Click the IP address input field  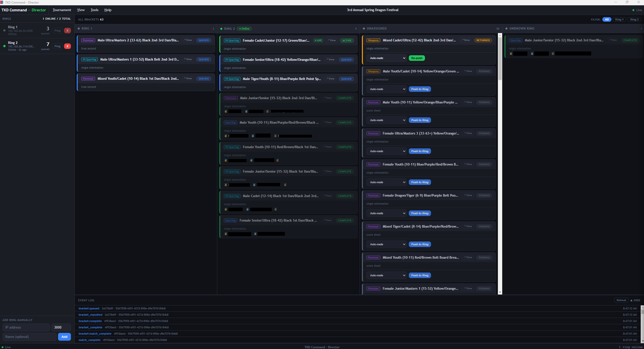coord(26,327)
